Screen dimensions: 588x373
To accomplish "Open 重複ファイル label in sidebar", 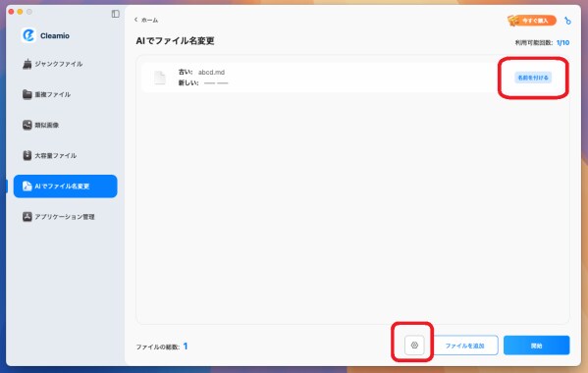I will (52, 94).
